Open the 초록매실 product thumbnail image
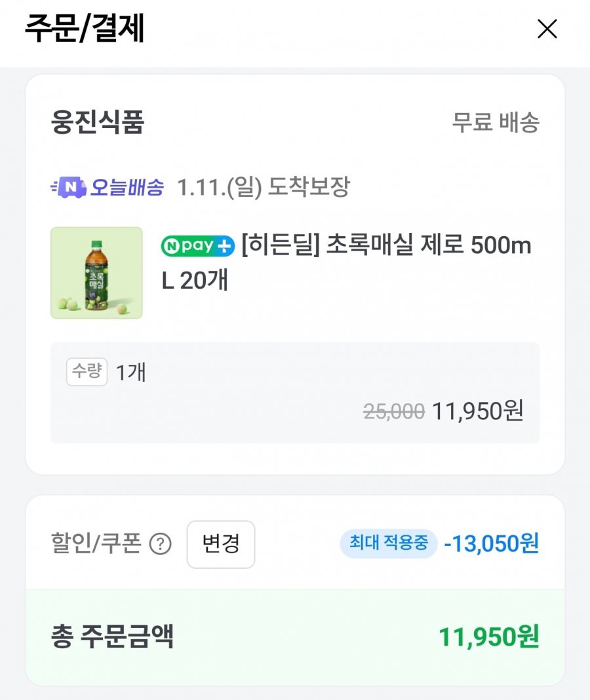This screenshot has width=590, height=700. [96, 273]
